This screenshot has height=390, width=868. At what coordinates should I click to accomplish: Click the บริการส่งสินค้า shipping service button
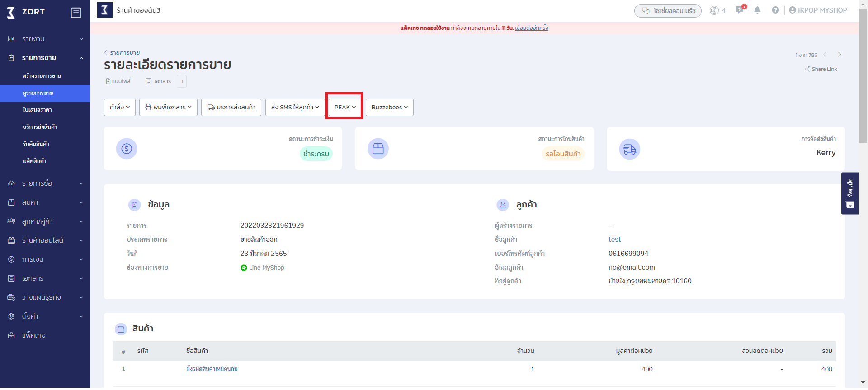tap(231, 107)
